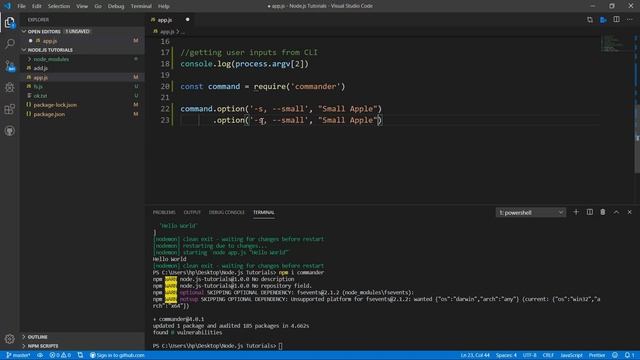Open the File menu
Image resolution: width=640 pixels, height=360 pixels.
tap(21, 6)
